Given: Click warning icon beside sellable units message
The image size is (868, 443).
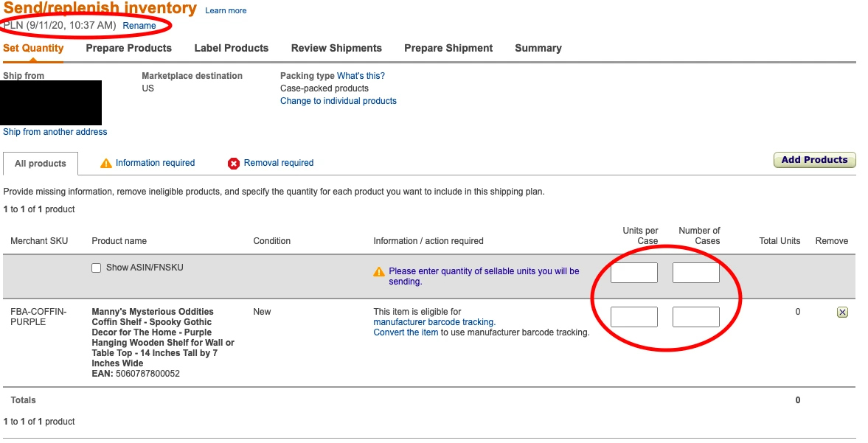Looking at the screenshot, I should (x=378, y=271).
